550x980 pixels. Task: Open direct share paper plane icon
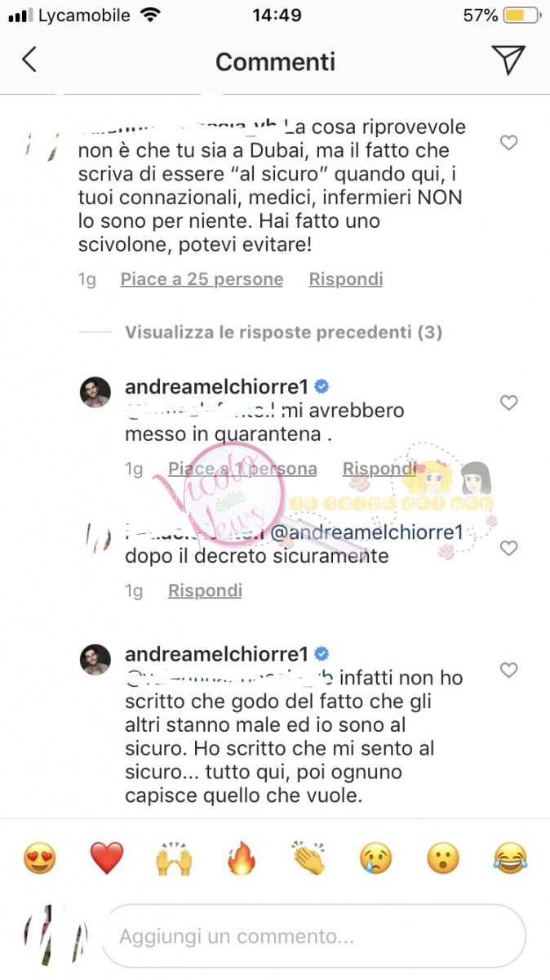[x=508, y=60]
